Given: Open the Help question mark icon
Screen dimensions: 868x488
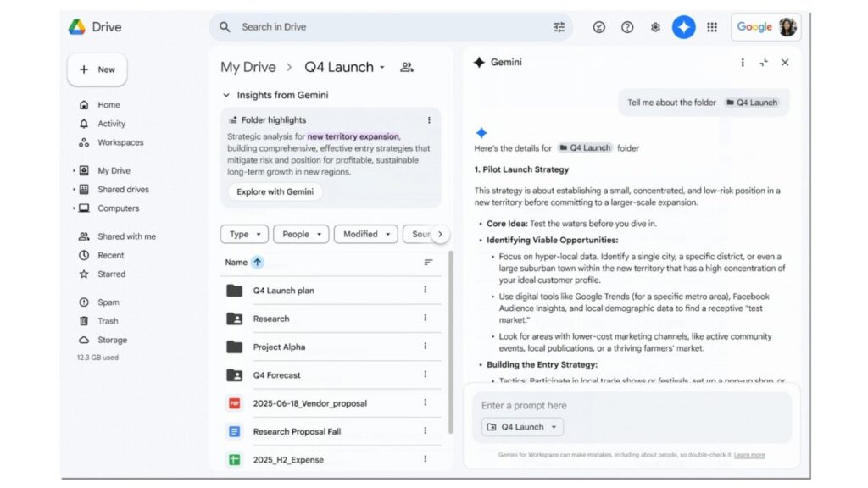Looking at the screenshot, I should (626, 26).
